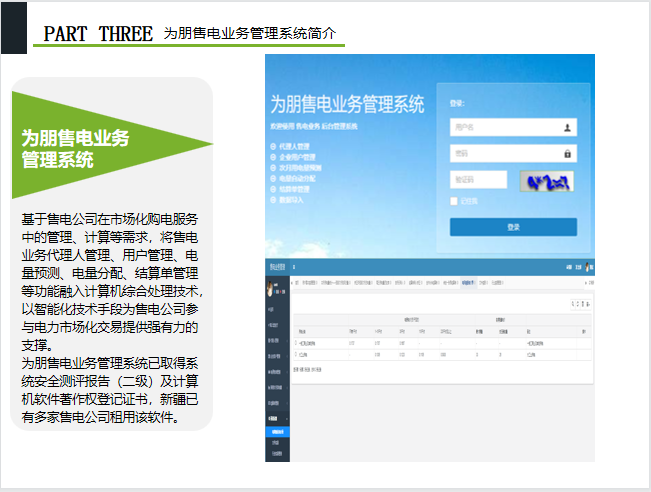Click the profile avatar in dark sidebar
The height and width of the screenshot is (492, 651).
click(x=270, y=289)
